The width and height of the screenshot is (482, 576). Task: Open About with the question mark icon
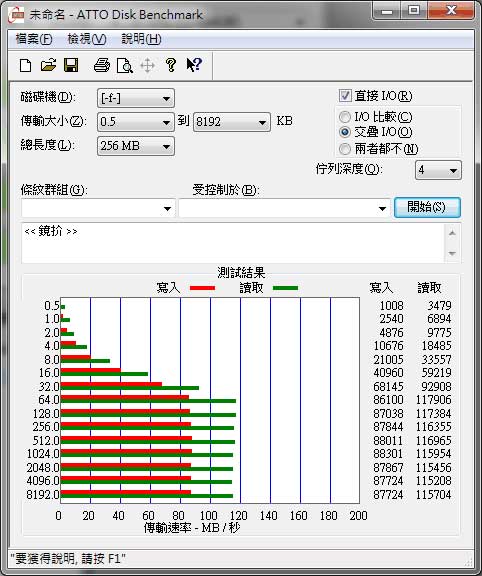click(x=170, y=65)
